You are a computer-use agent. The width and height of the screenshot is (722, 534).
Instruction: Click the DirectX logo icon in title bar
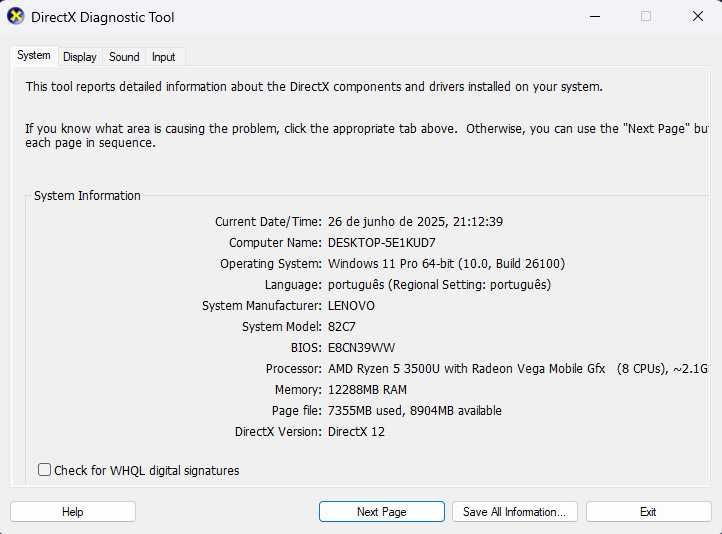click(x=16, y=17)
